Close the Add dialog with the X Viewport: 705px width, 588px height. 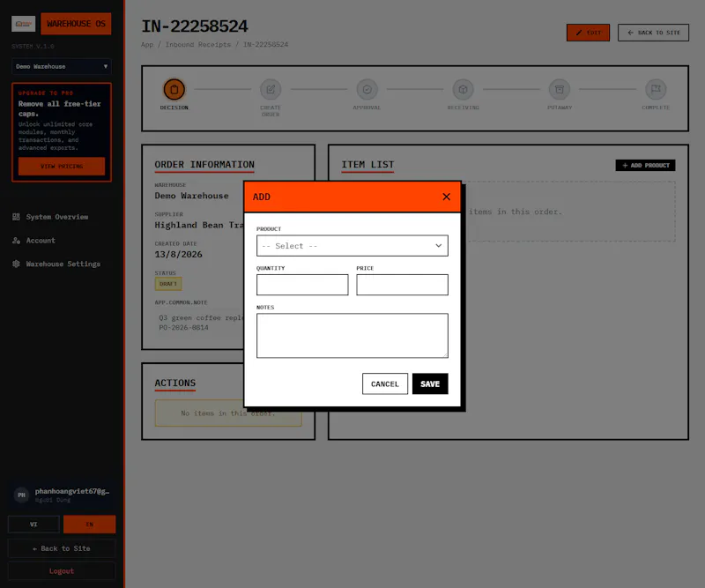pos(446,197)
